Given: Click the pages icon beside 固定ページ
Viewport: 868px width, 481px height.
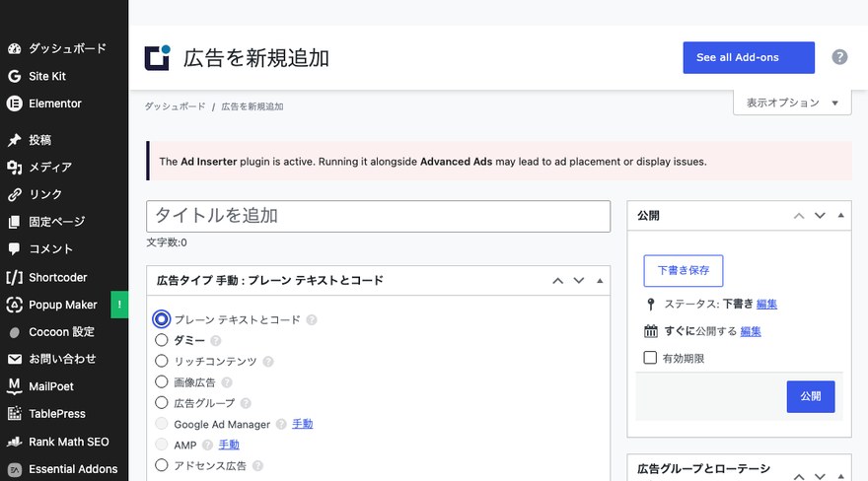Looking at the screenshot, I should 15,222.
